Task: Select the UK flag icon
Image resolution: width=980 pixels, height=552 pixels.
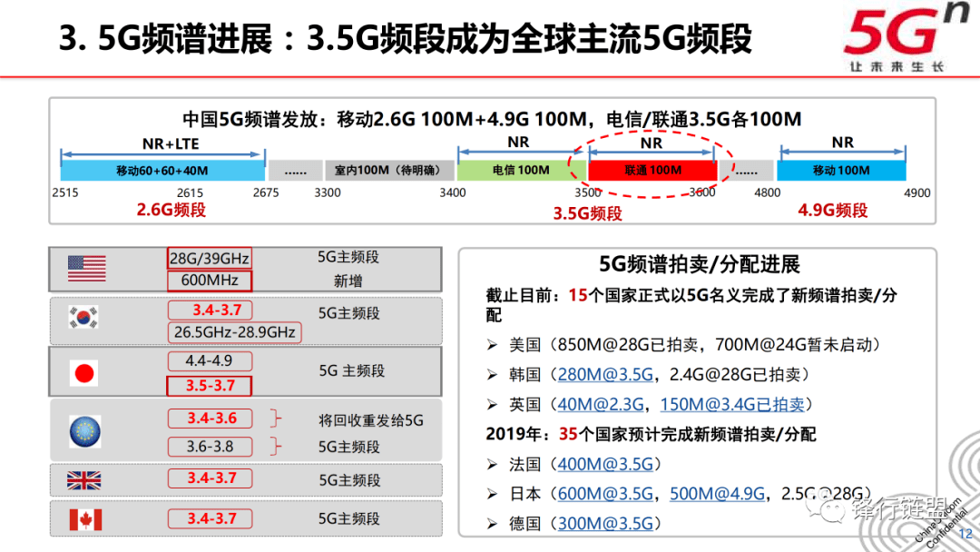Action: pyautogui.click(x=83, y=479)
